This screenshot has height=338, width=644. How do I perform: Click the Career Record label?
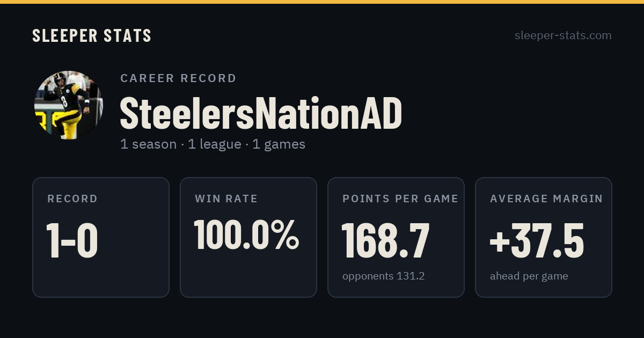pyautogui.click(x=178, y=78)
